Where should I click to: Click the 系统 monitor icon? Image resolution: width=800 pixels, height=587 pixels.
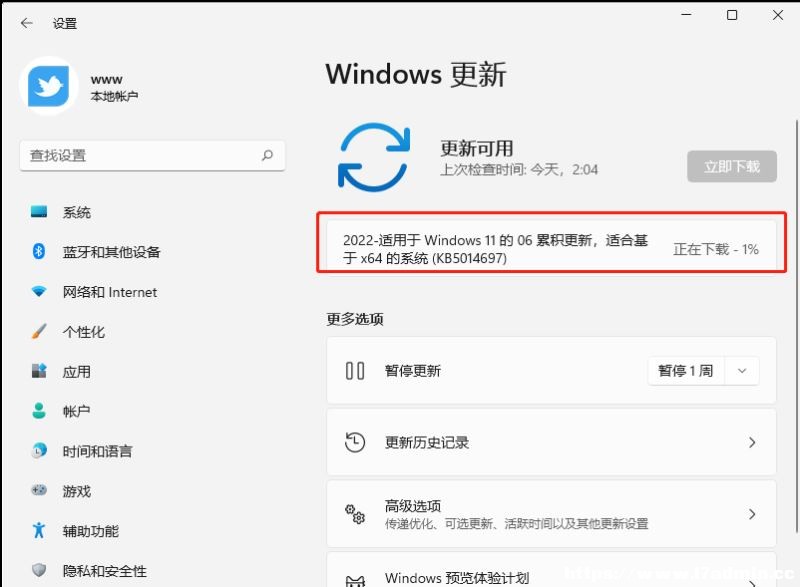(x=39, y=211)
